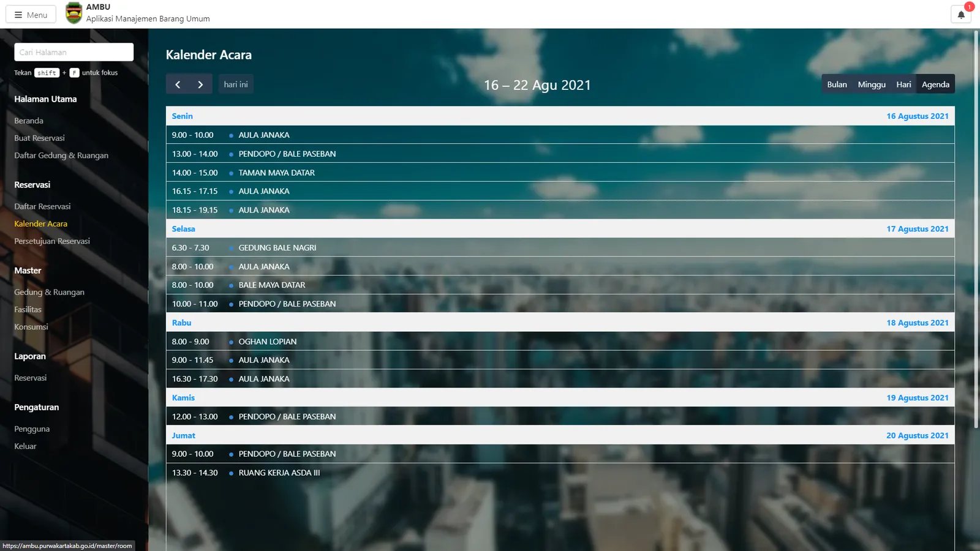The image size is (980, 551).
Task: Focus the Cari Halaman search field
Action: click(74, 52)
